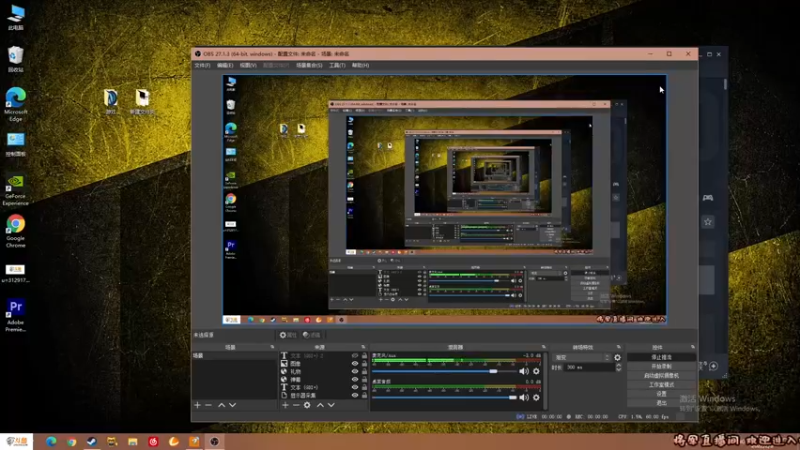Screen dimensions: 800x450
Task: Click the 停止推流 stop streaming button
Action: 661,357
